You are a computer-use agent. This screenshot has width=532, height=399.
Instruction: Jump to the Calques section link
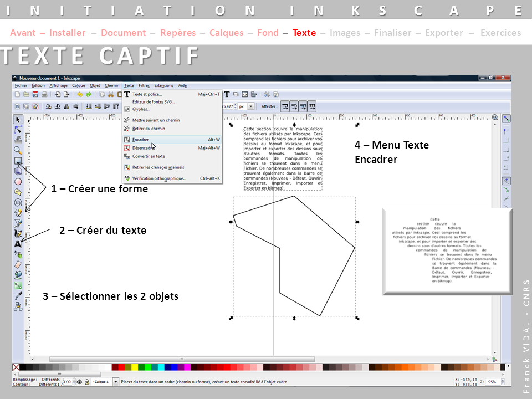click(x=226, y=33)
